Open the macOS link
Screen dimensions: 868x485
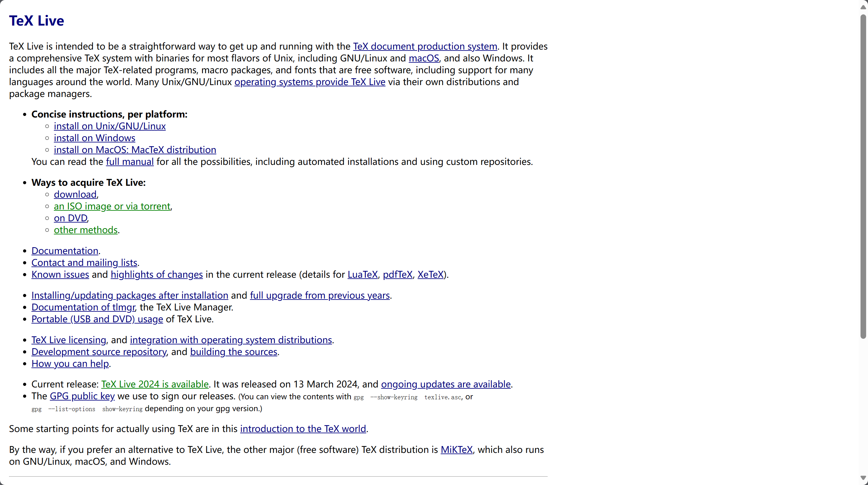[423, 58]
